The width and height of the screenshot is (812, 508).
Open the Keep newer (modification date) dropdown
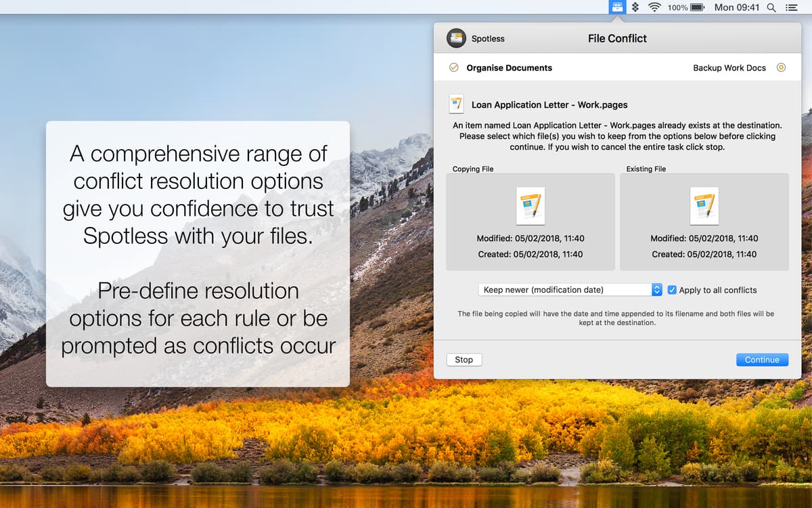568,289
